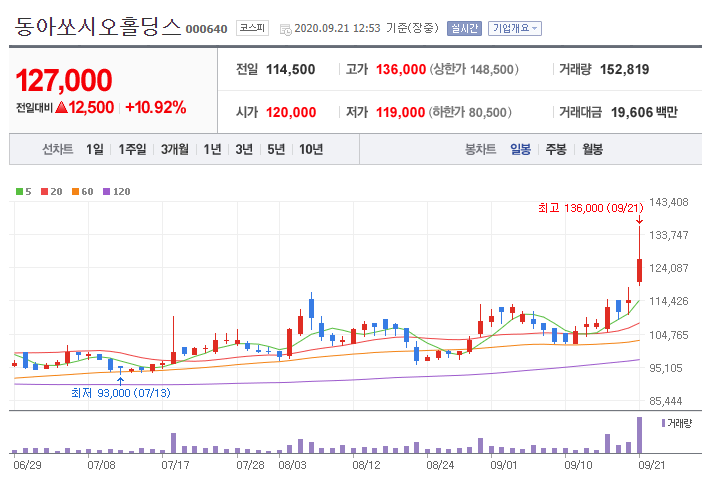Click the 코스피 market badge
Image resolution: width=702 pixels, height=486 pixels.
(x=253, y=28)
